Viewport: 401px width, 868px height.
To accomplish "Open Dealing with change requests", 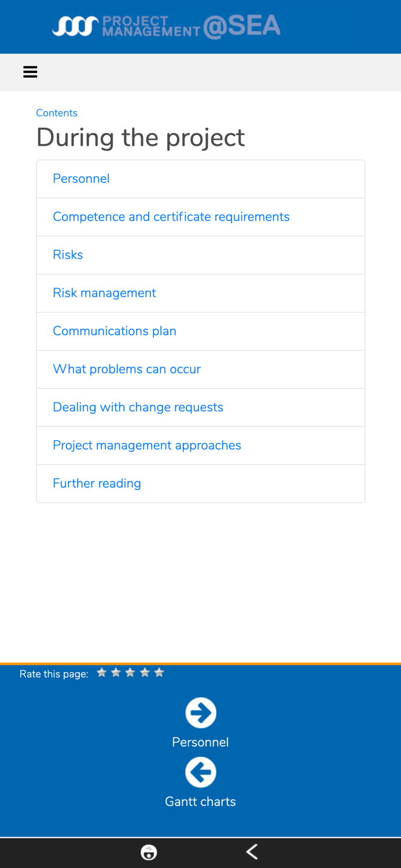I will [138, 407].
